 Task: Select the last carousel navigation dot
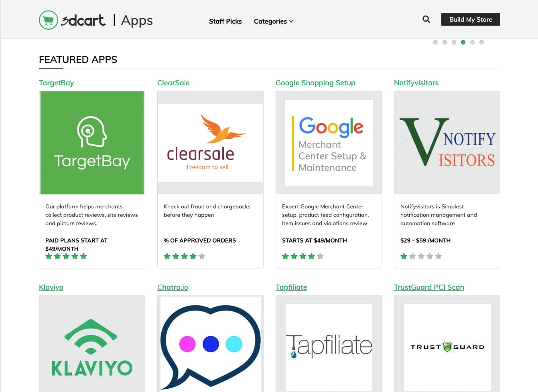(x=481, y=42)
